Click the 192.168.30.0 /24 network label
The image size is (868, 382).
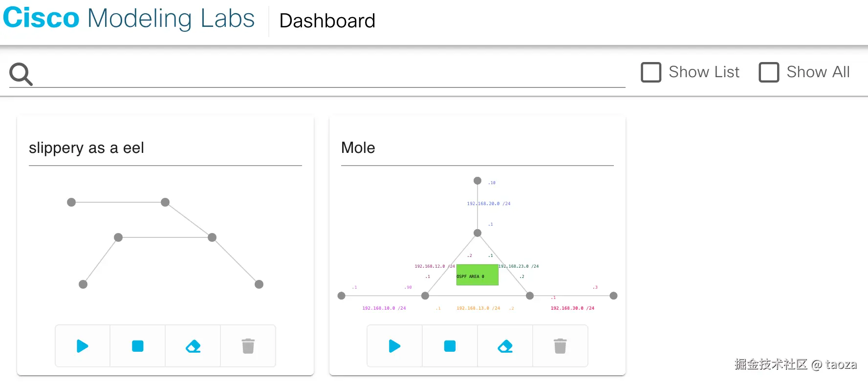572,308
